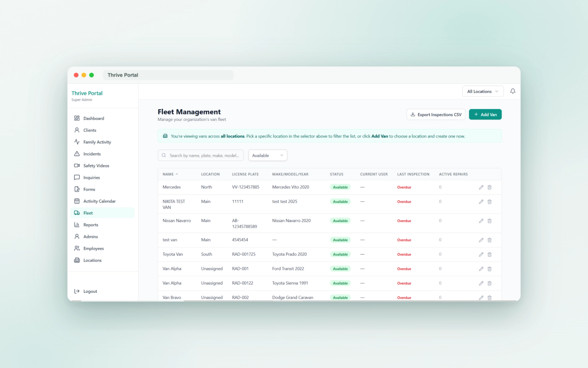Click the Nissan Navarro name cell
The height and width of the screenshot is (368, 588).
click(177, 220)
